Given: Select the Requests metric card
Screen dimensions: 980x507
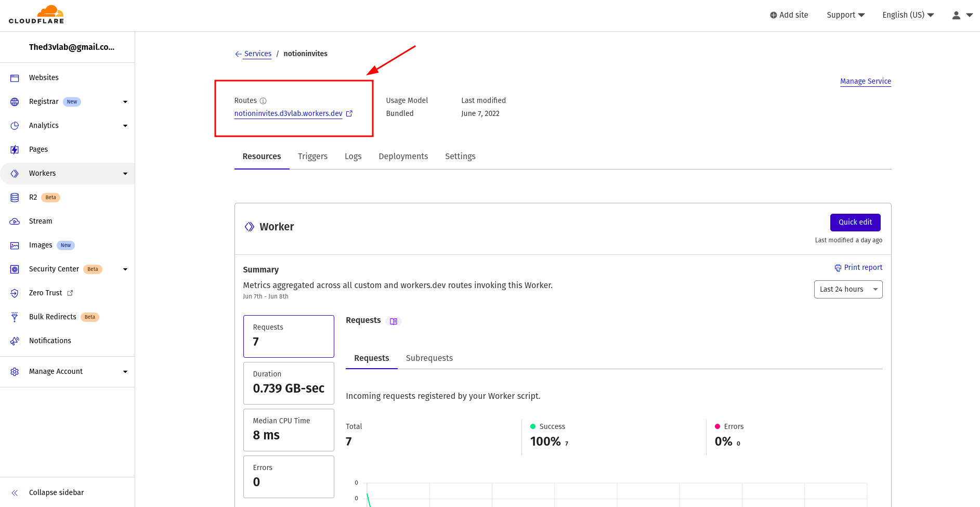Looking at the screenshot, I should point(289,336).
